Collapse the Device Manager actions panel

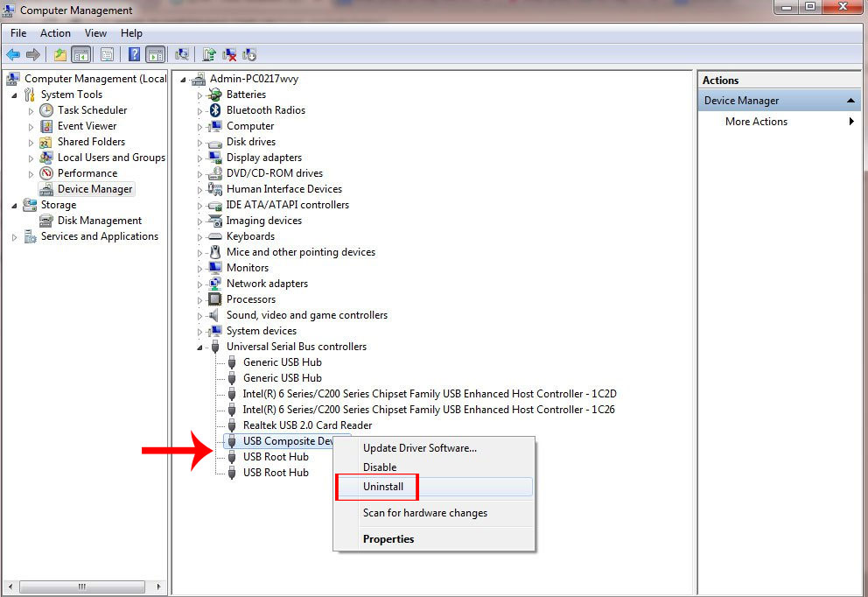click(850, 100)
